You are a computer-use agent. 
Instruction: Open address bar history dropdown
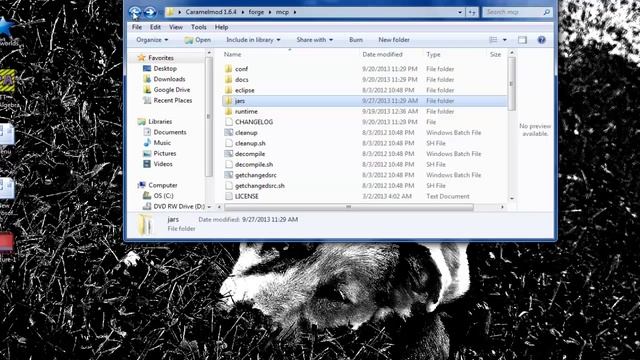coord(460,12)
